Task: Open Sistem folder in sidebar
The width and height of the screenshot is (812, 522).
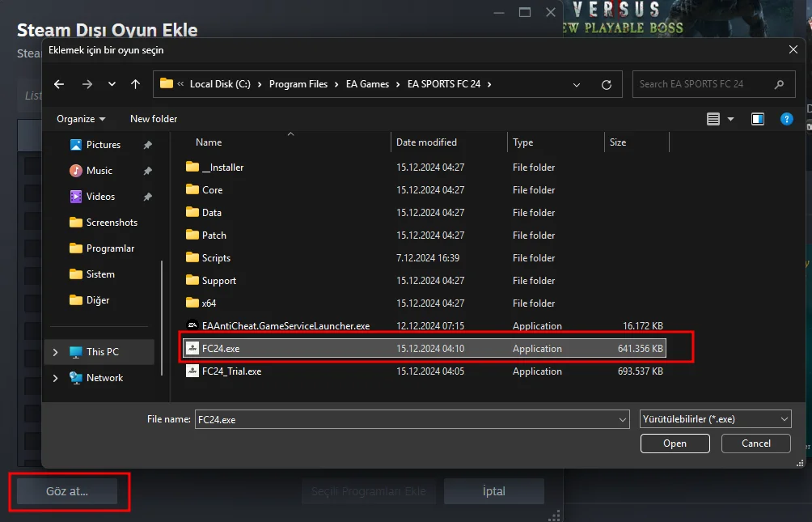Action: pos(100,274)
